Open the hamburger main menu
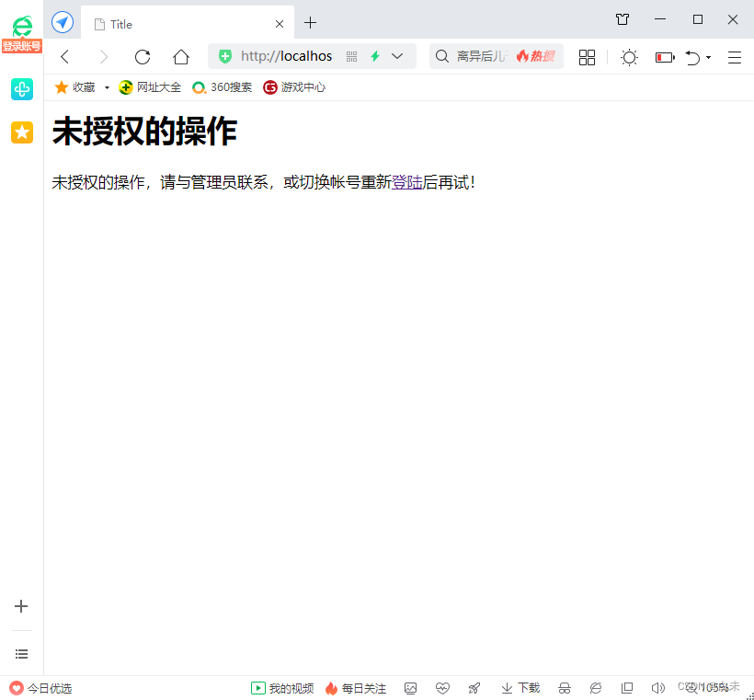 [x=735, y=57]
